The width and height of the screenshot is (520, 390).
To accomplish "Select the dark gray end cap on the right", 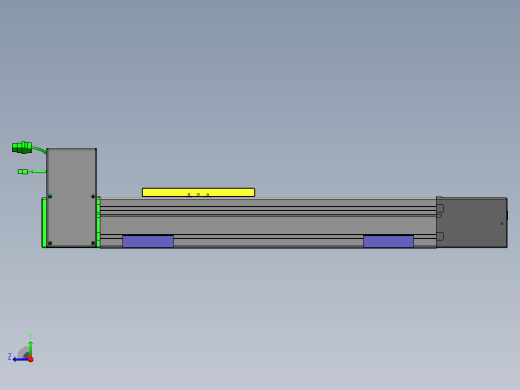I will (472, 222).
